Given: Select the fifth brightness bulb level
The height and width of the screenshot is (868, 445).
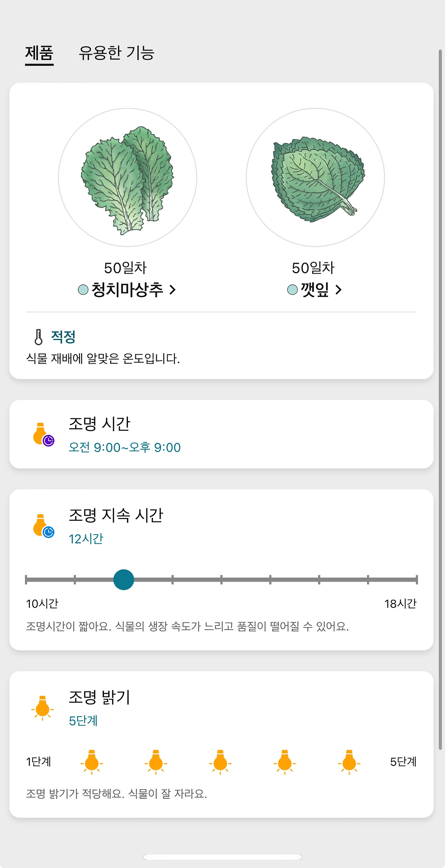Looking at the screenshot, I should coord(349,762).
